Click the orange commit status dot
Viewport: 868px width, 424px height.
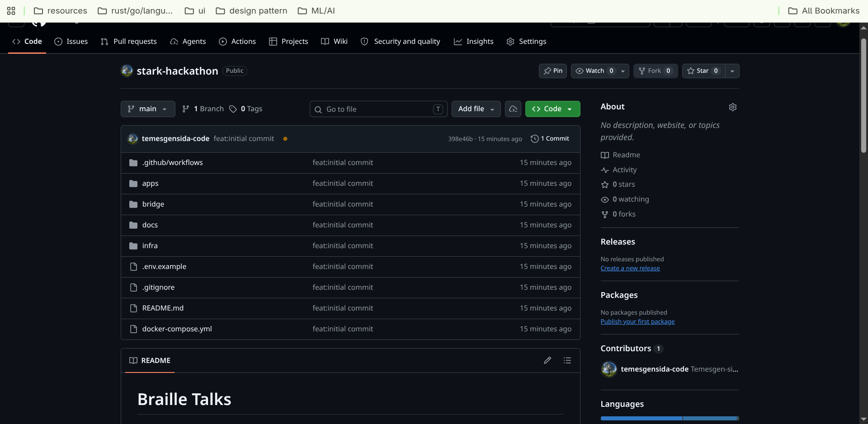[x=285, y=139]
